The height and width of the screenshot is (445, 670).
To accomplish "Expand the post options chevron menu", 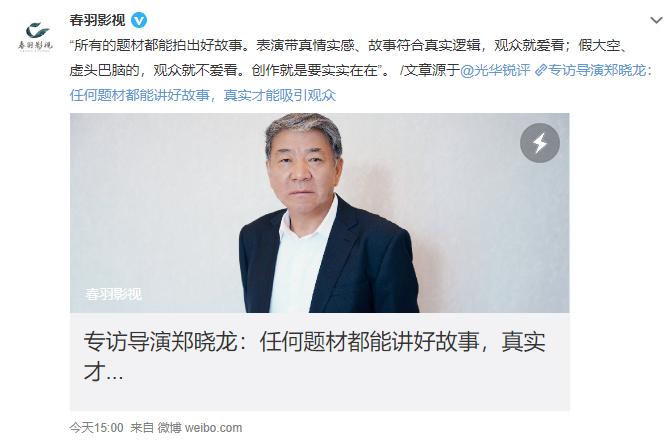I will point(656,20).
